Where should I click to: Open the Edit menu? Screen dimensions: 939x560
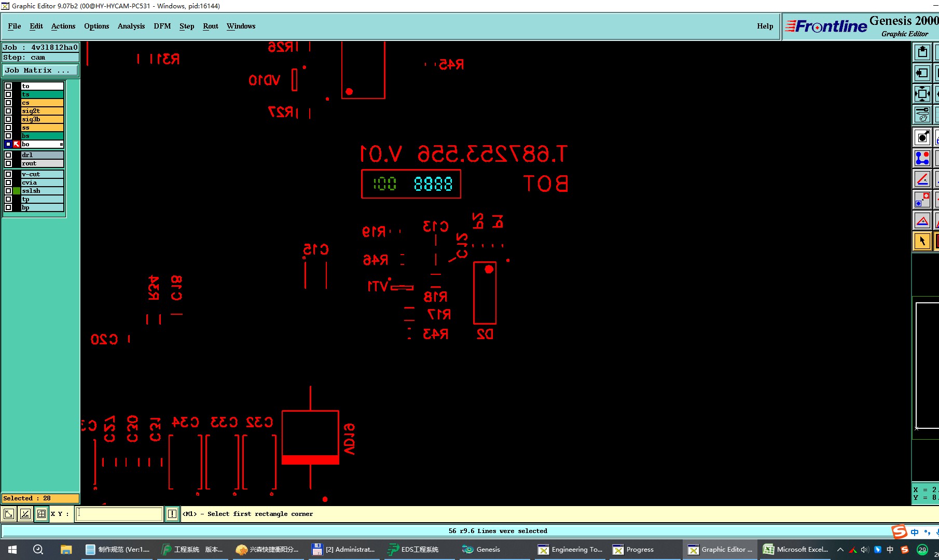tap(36, 26)
